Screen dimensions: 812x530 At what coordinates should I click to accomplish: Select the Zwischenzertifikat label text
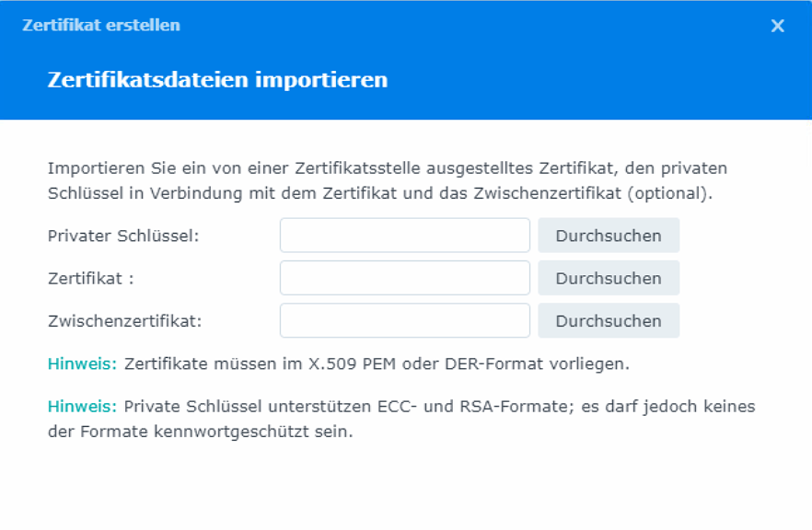124,321
